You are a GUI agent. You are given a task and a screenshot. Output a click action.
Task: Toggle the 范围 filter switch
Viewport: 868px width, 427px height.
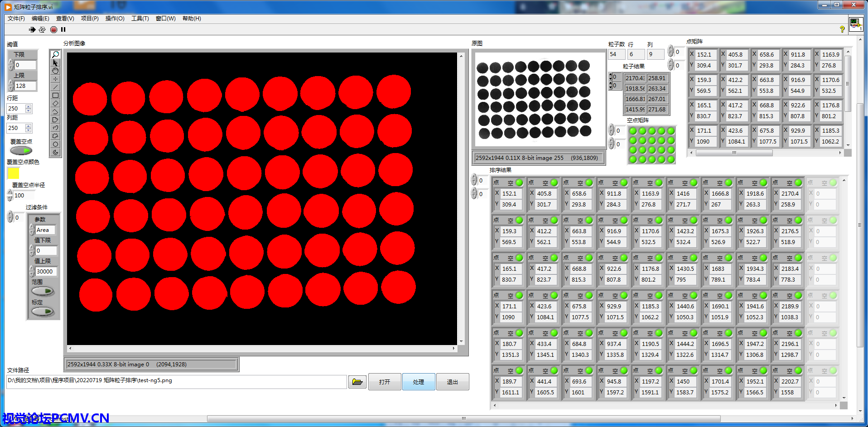coord(43,291)
